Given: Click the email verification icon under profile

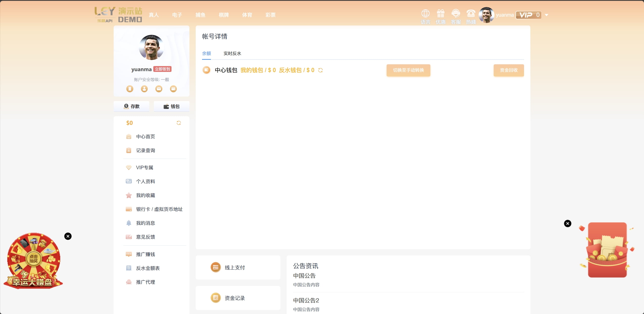Looking at the screenshot, I should click(159, 89).
